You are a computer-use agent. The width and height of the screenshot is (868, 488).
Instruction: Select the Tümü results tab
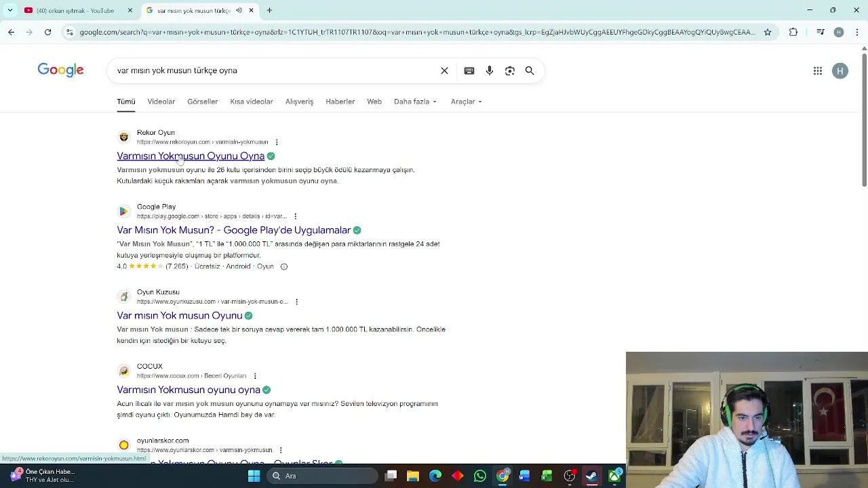pos(126,102)
